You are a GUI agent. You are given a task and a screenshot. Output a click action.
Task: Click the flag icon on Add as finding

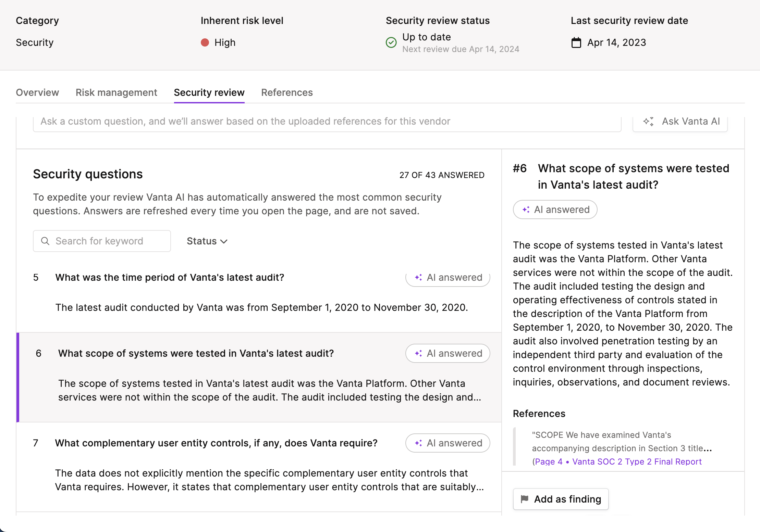[x=524, y=499]
